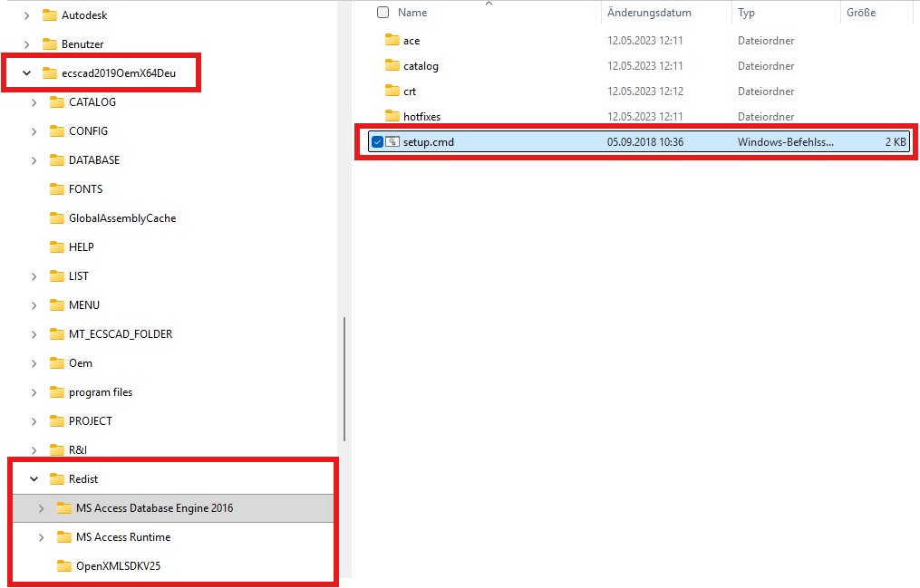Expand the R&I tree node
This screenshot has width=920, height=588.
pos(34,450)
